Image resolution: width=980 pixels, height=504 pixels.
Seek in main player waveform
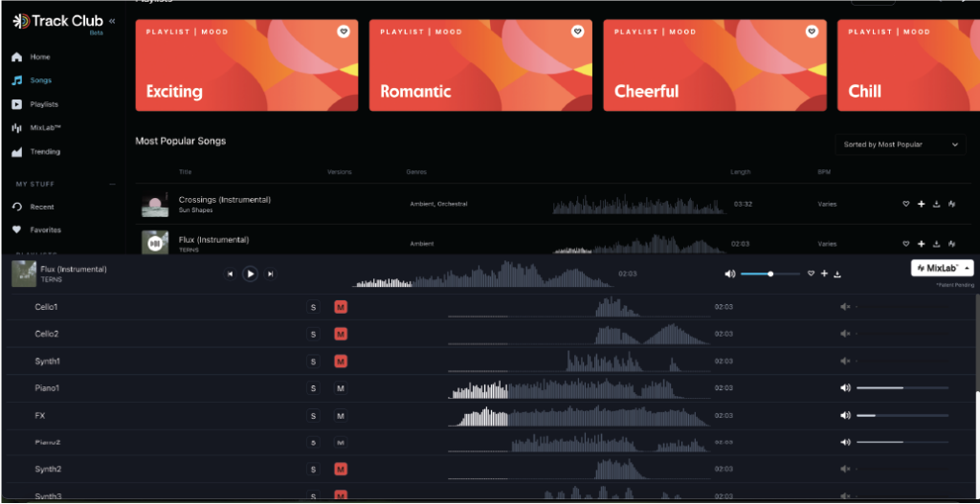tap(482, 274)
